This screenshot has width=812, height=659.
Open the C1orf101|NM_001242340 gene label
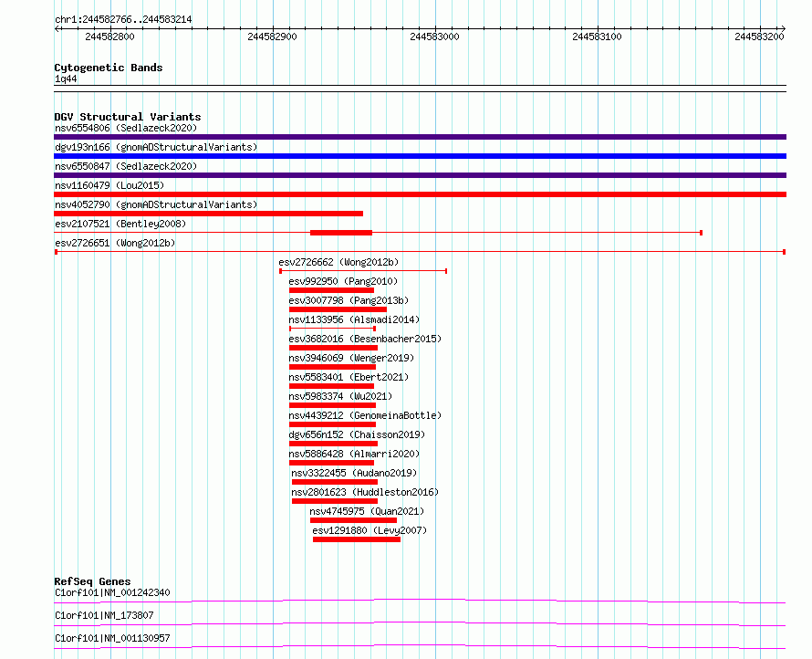click(x=112, y=592)
